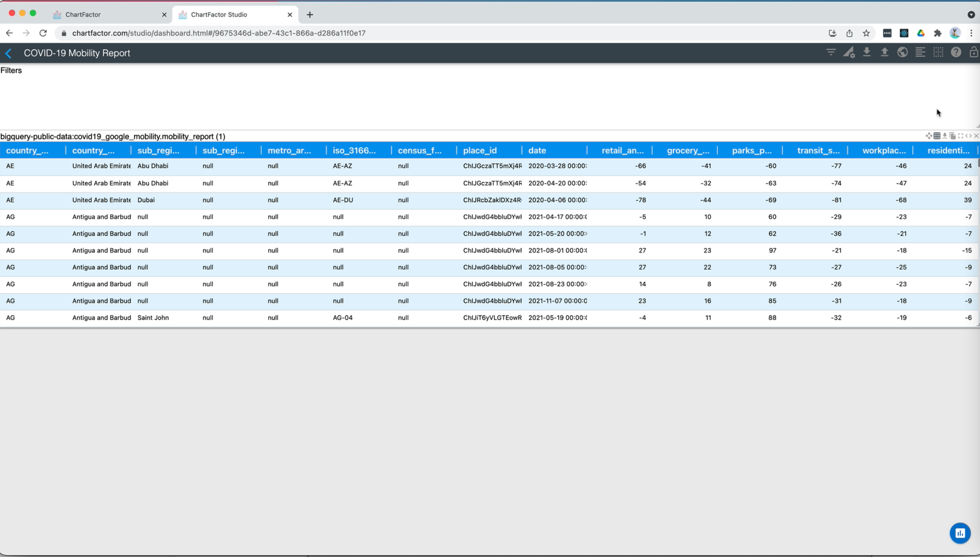The image size is (980, 557).
Task: Toggle the dotted grid layout icon
Action: click(x=938, y=53)
